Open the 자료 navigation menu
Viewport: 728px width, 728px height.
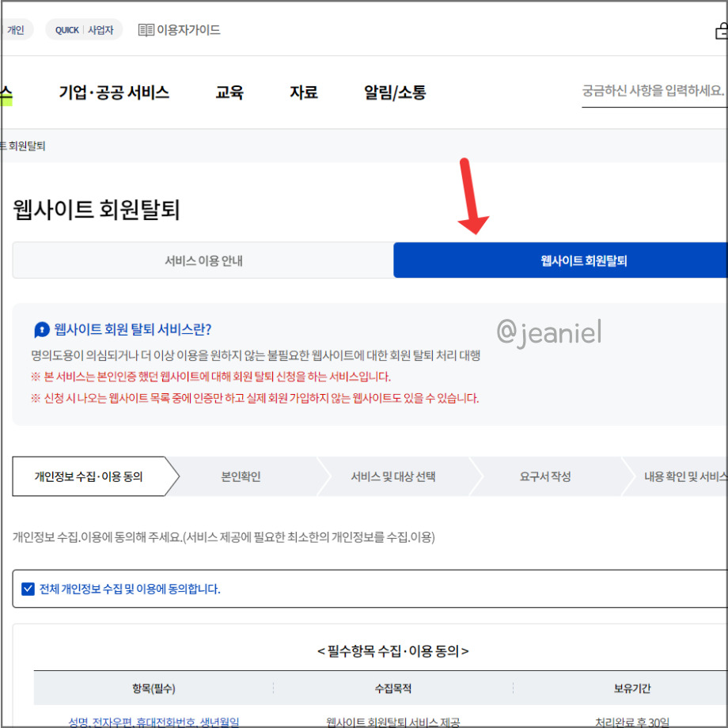[x=302, y=92]
